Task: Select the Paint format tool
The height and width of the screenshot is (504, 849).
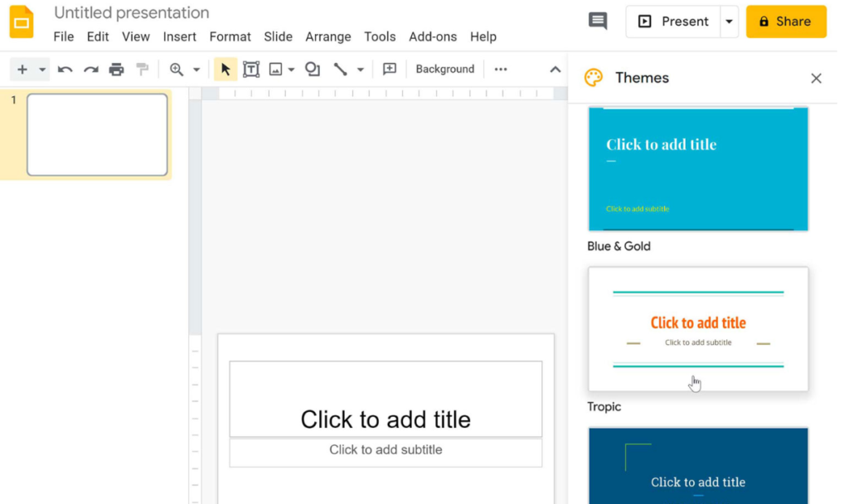Action: tap(142, 69)
